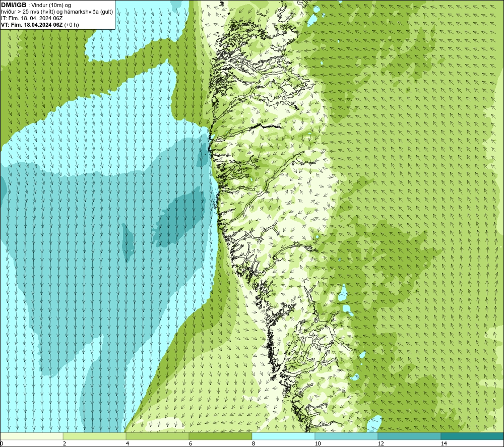Click the 2–4 m/s light green legend swatch
Image resolution: width=504 pixels, height=447 pixels.
click(95, 436)
